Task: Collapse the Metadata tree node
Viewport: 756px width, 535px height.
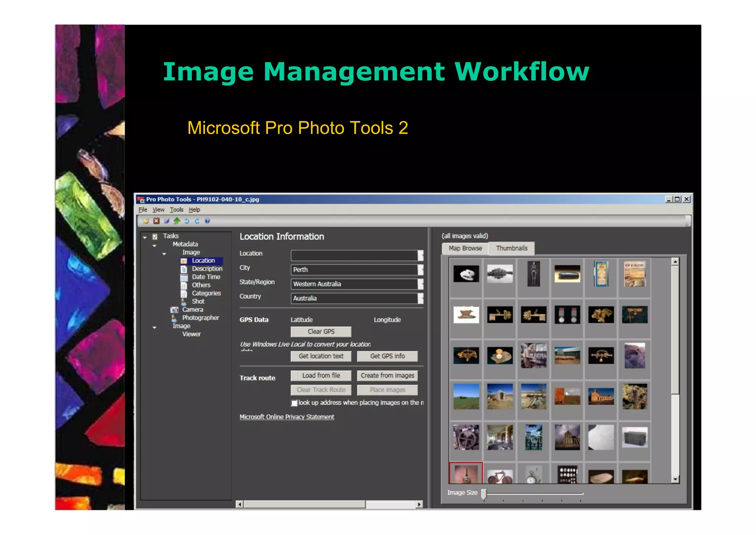Action: tap(155, 245)
